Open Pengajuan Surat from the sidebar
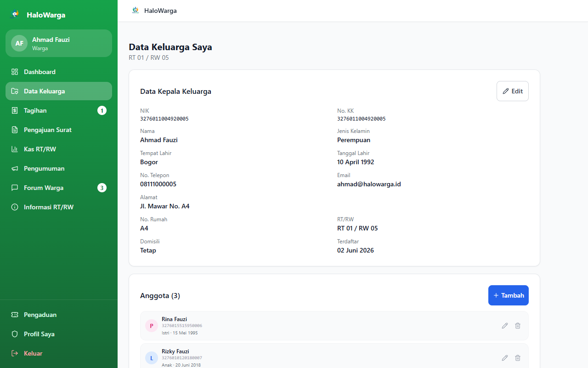The width and height of the screenshot is (588, 368). pyautogui.click(x=59, y=130)
